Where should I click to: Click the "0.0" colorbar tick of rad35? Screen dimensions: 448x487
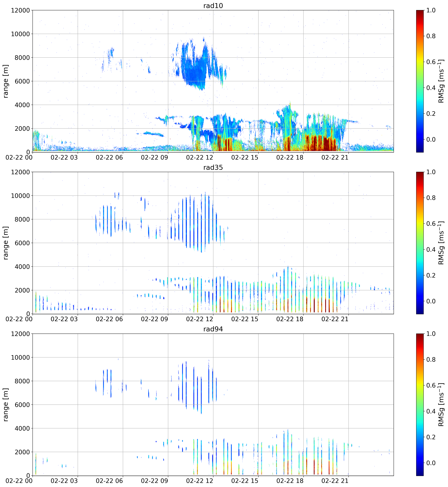pos(431,301)
